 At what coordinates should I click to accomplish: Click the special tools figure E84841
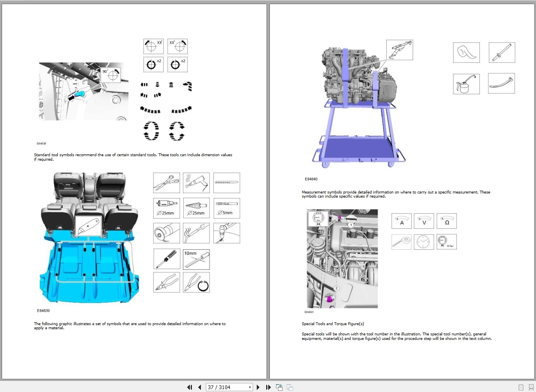[342, 258]
